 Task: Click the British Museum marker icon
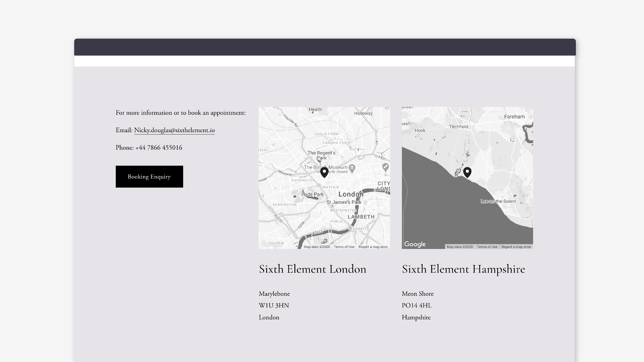(x=352, y=168)
